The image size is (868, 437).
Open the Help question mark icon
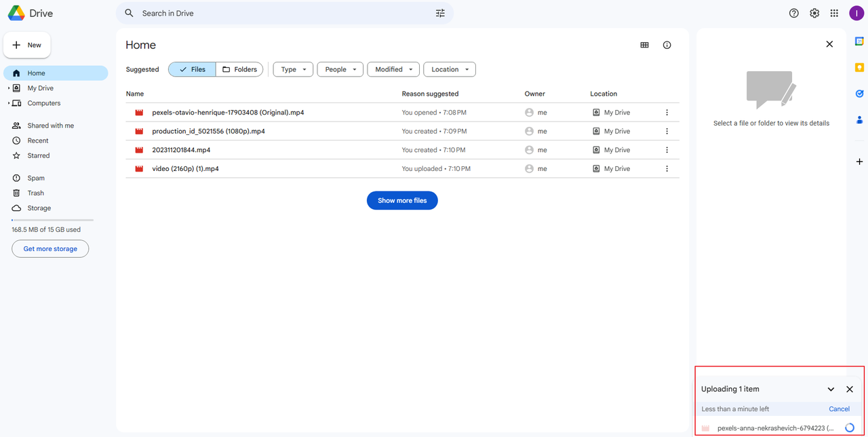pos(794,13)
